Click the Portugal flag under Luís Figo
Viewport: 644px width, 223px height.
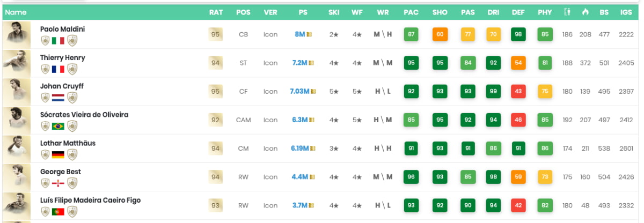point(58,211)
